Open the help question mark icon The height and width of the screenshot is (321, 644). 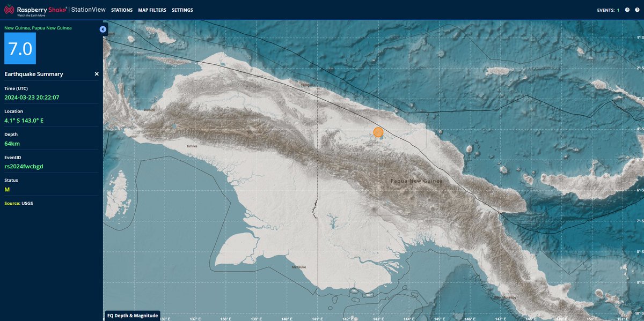636,10
